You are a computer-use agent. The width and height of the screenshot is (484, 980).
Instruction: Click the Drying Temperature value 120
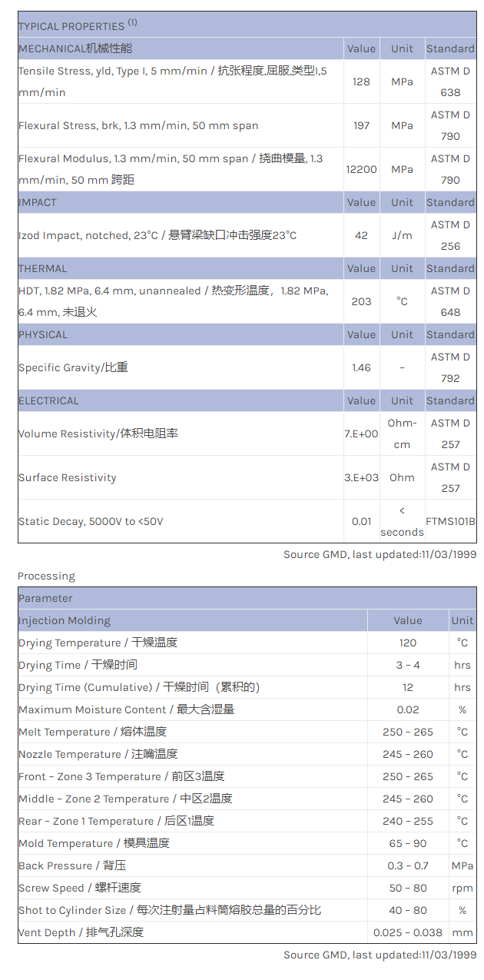[407, 643]
